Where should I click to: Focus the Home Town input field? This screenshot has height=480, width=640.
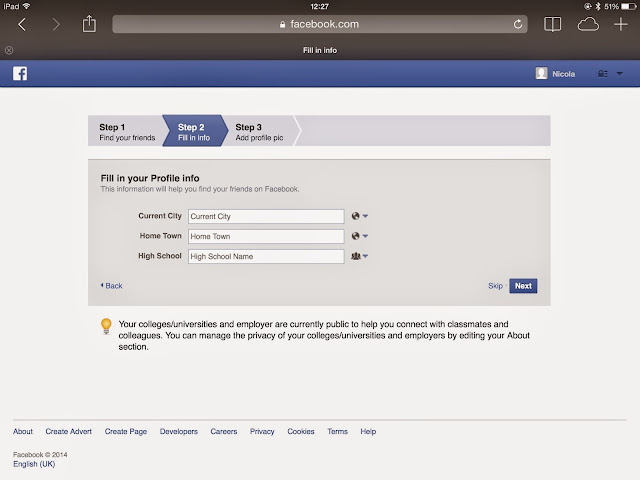[266, 236]
